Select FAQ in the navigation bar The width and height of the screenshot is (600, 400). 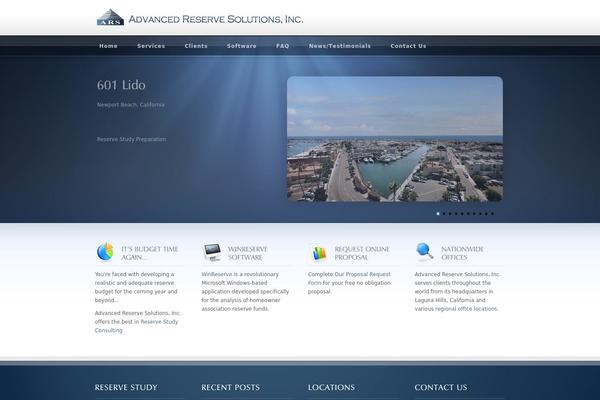coord(282,46)
